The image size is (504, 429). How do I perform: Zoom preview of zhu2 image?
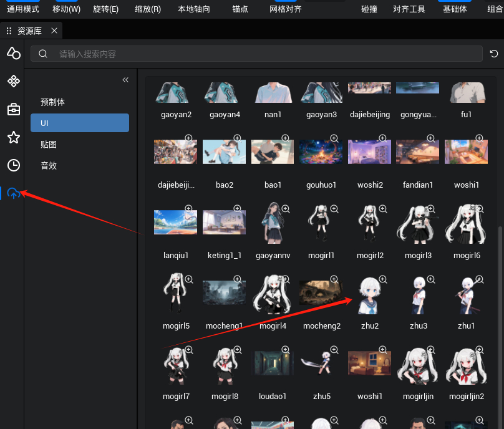coord(383,279)
